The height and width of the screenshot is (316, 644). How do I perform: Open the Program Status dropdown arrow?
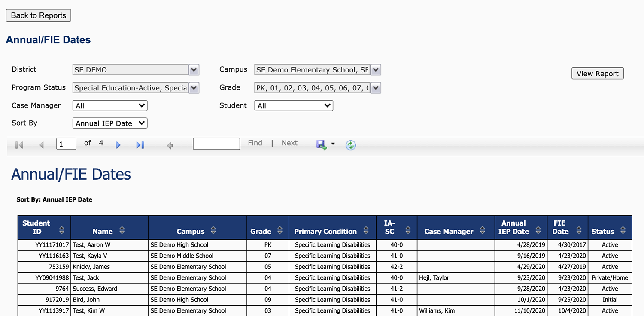[194, 88]
